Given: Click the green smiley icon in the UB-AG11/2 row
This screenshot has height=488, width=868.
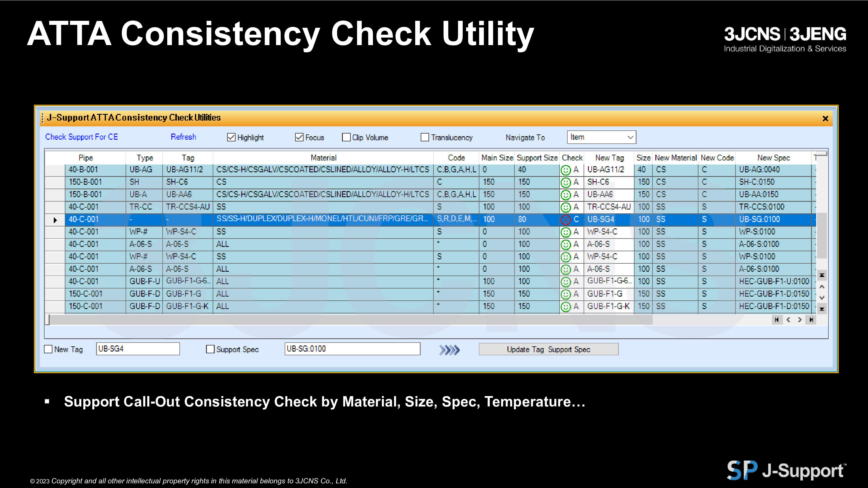Looking at the screenshot, I should pyautogui.click(x=565, y=170).
